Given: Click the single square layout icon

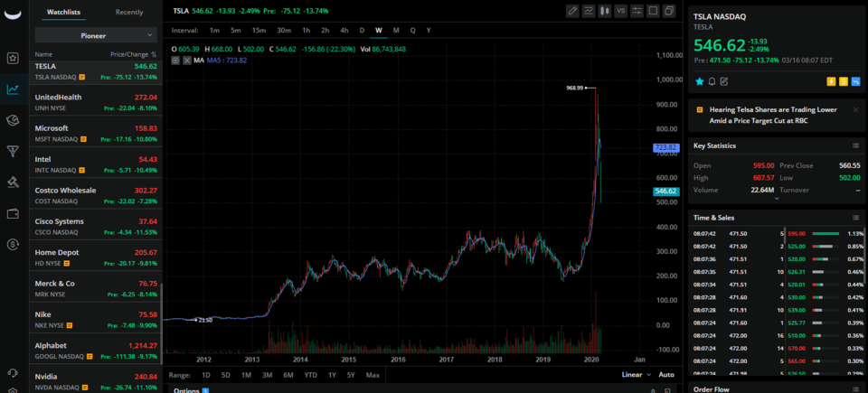Looking at the screenshot, I should [653, 11].
